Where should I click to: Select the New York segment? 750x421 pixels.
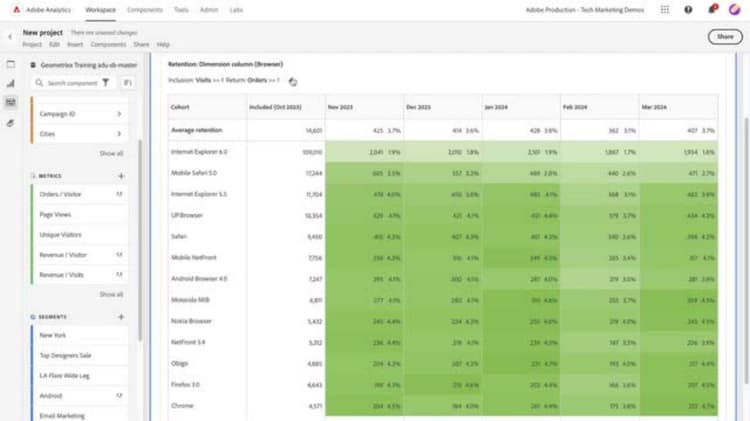(79, 335)
